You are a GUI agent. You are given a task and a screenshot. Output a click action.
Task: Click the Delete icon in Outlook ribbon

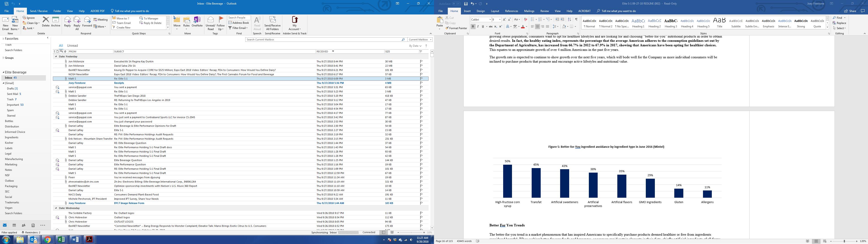(x=46, y=22)
